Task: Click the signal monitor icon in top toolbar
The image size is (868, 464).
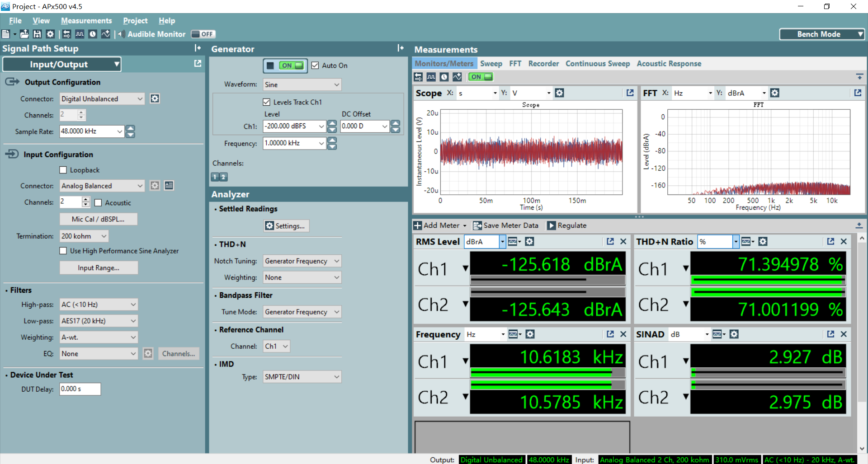Action: [x=66, y=34]
